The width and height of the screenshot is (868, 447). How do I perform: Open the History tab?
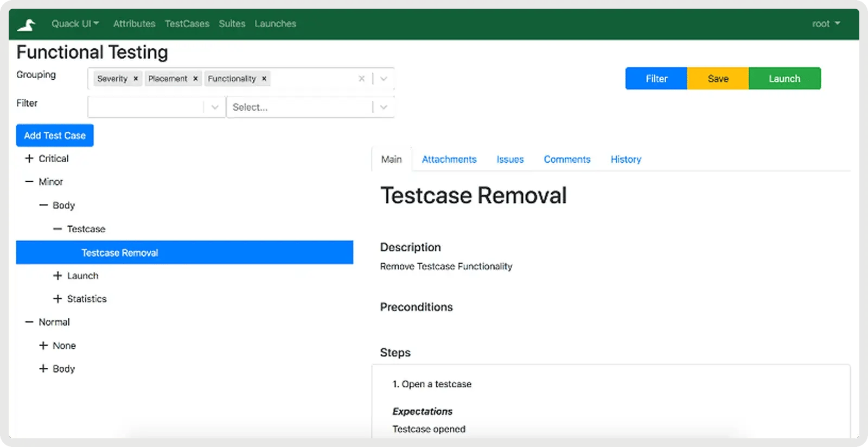pyautogui.click(x=626, y=159)
